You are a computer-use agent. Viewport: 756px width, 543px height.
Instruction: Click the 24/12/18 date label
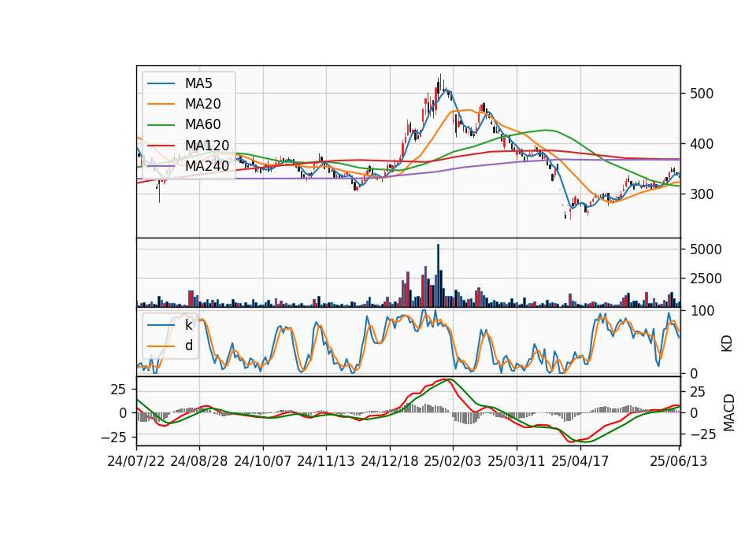click(x=390, y=461)
